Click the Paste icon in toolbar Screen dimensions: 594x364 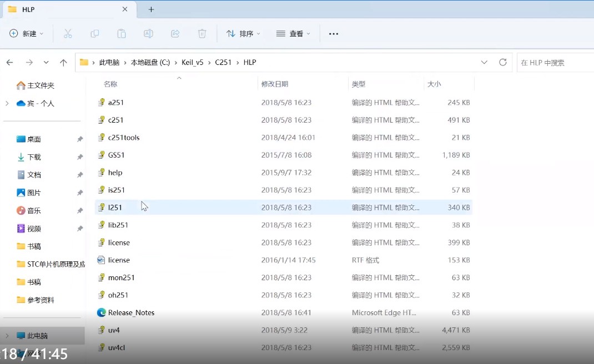coord(122,33)
